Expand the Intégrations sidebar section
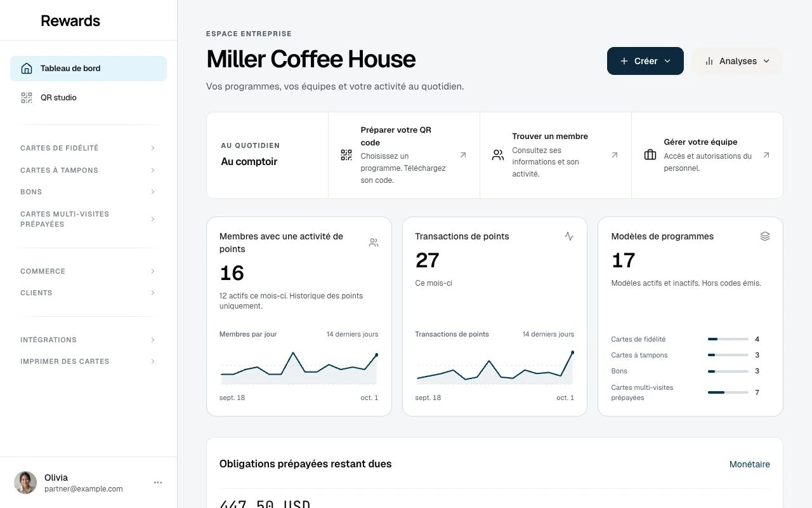Screen dimensions: 812x508 [x=88, y=340]
